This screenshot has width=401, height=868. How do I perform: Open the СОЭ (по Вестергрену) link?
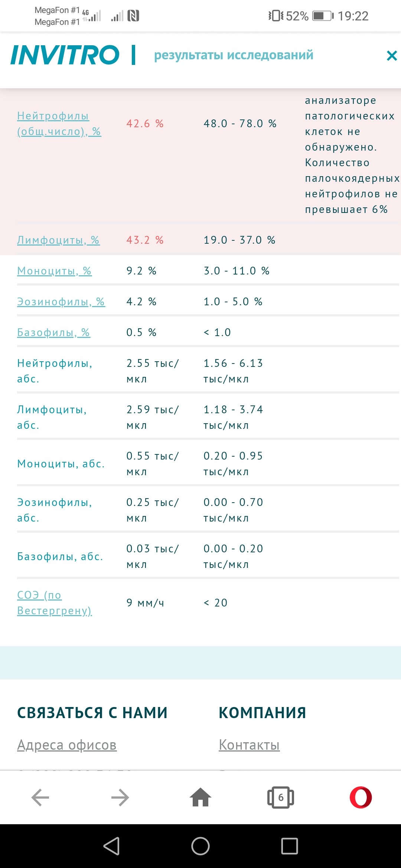pyautogui.click(x=54, y=603)
